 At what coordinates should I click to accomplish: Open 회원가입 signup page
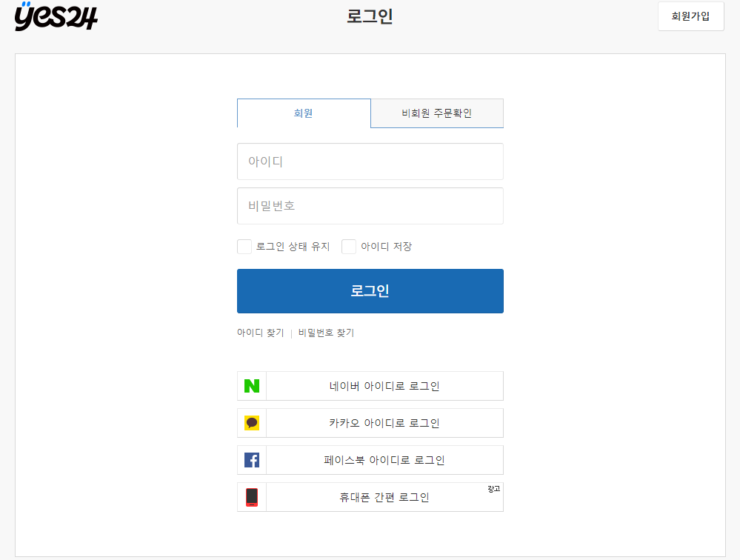pyautogui.click(x=690, y=16)
